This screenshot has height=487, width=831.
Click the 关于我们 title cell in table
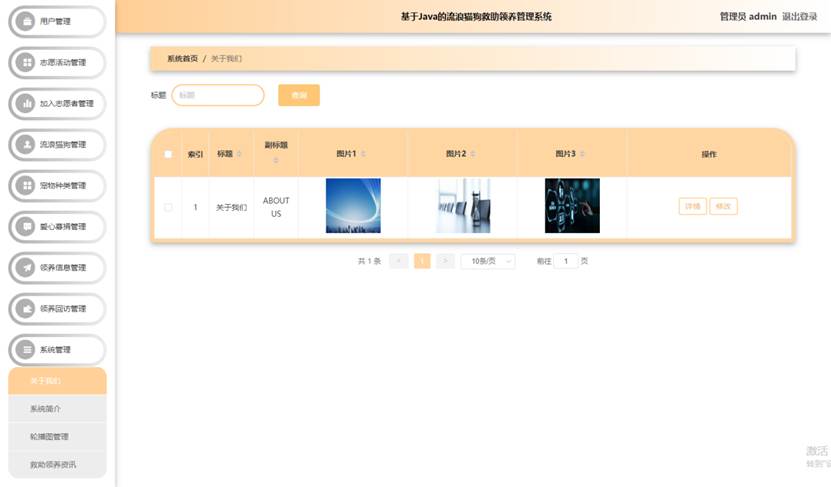point(231,207)
